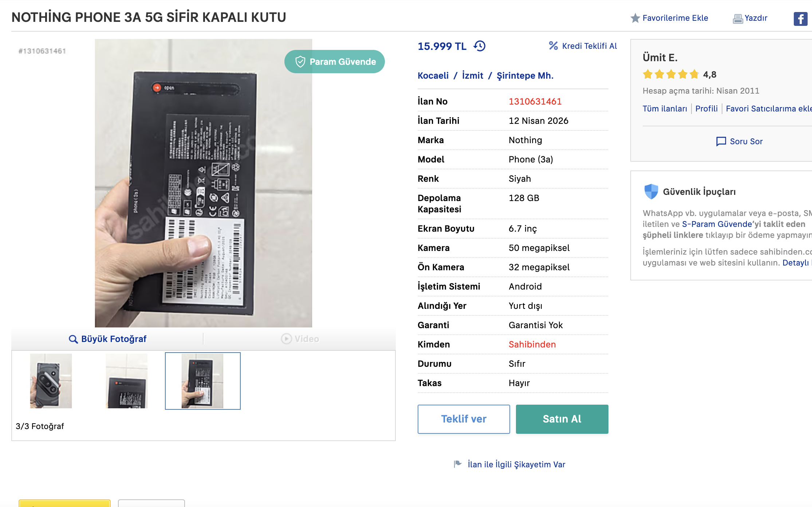This screenshot has height=507, width=812.
Task: Add listing with Favorilerime Ekle link
Action: [675, 18]
